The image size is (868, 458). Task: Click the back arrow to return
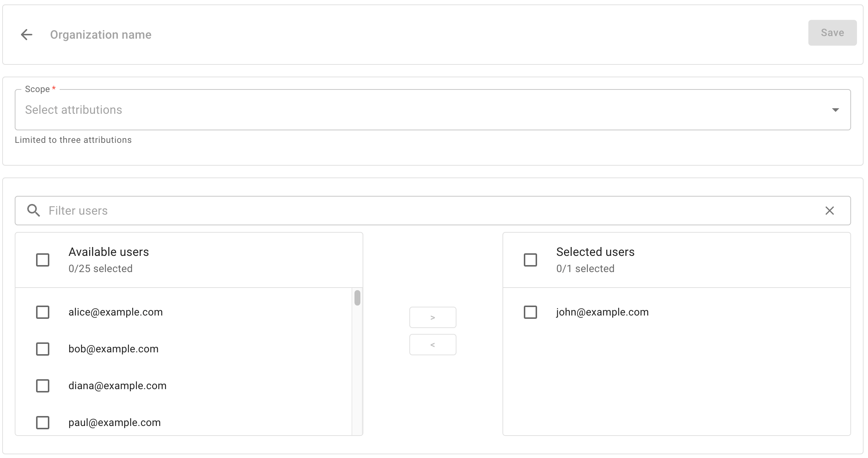point(26,34)
